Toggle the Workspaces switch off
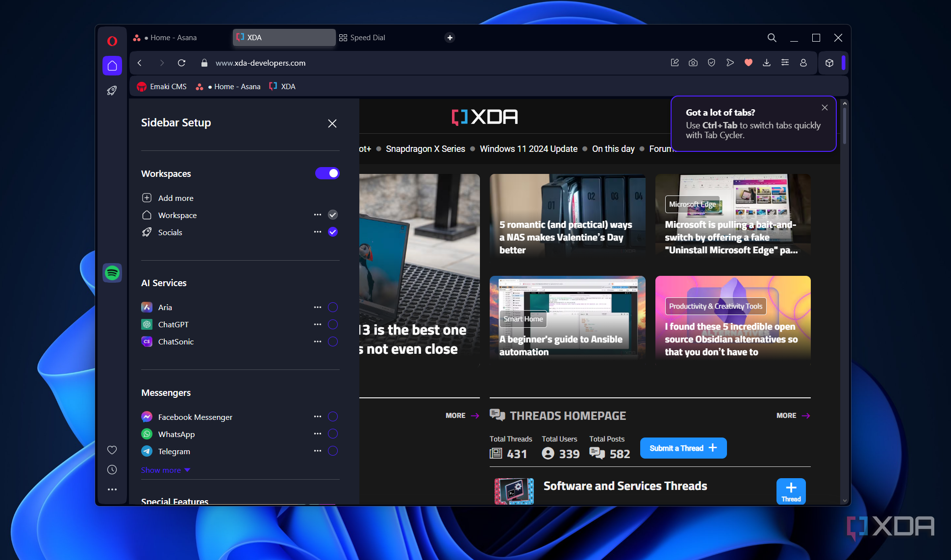Screen dimensions: 951x560 pos(327,173)
